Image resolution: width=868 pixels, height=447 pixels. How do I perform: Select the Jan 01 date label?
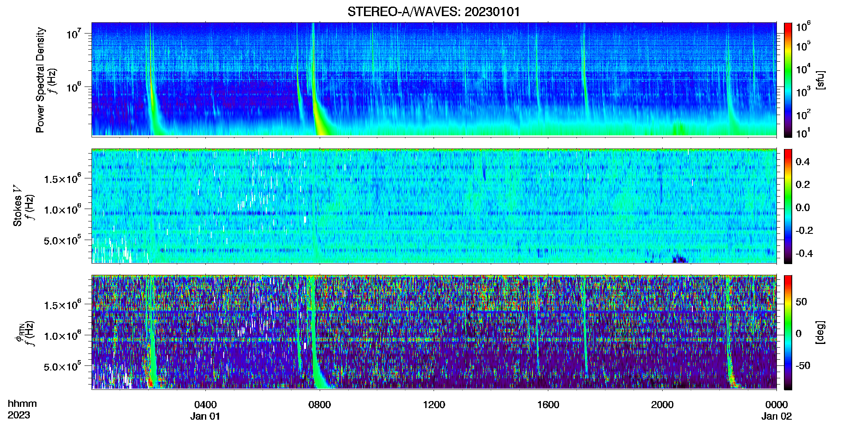205,416
